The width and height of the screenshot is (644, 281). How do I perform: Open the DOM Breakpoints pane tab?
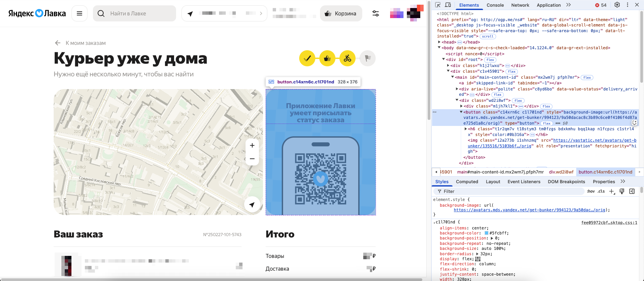click(566, 182)
